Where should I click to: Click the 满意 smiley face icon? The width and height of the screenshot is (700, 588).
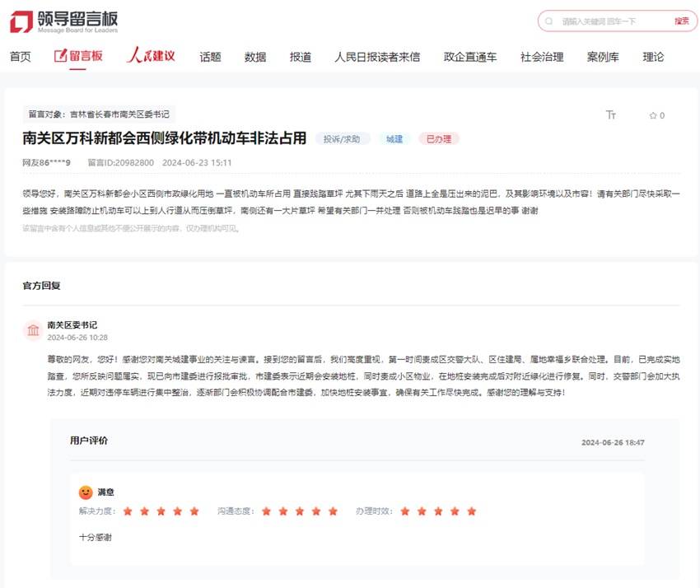click(x=86, y=492)
